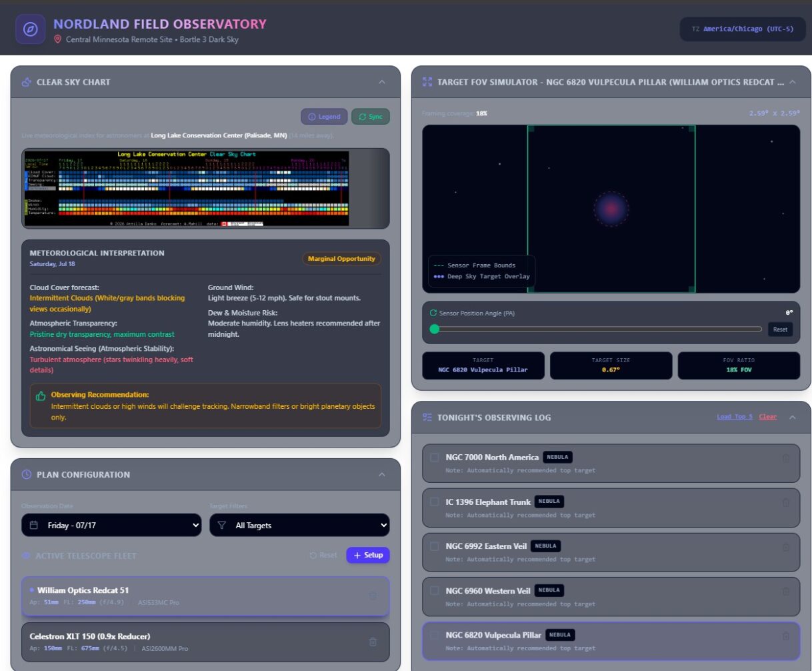Image resolution: width=812 pixels, height=671 pixels.
Task: Open the Legend for sky chart
Action: tap(324, 117)
